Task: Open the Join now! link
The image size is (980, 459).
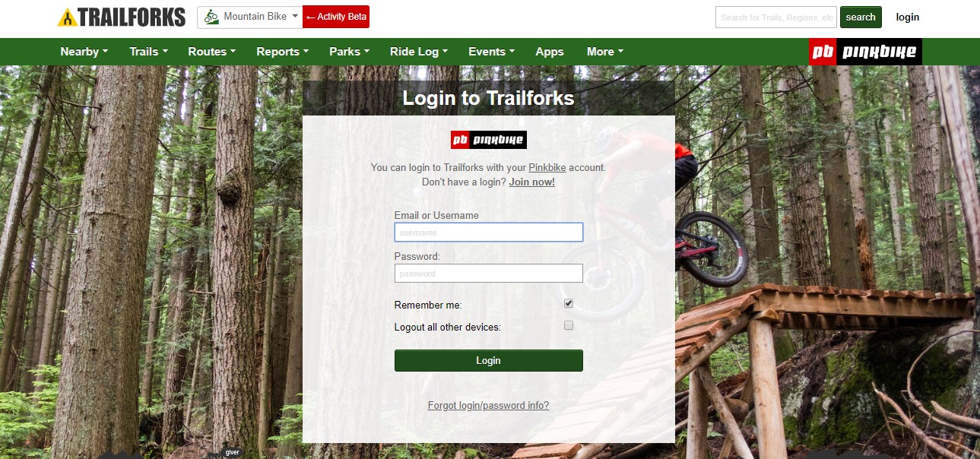Action: (532, 182)
